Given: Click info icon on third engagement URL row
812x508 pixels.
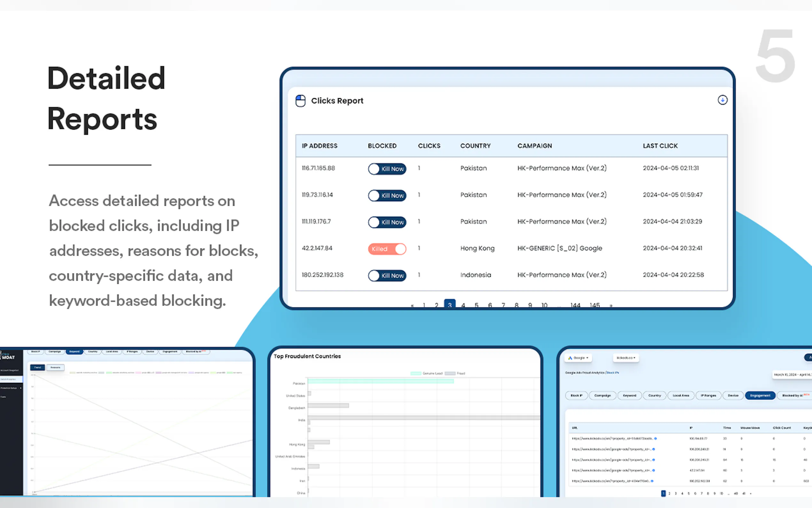Looking at the screenshot, I should coord(653,460).
